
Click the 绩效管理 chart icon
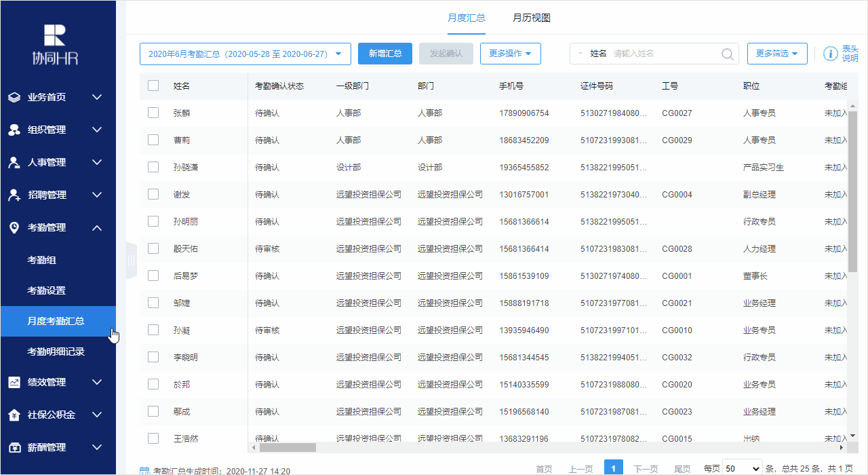pyautogui.click(x=14, y=382)
